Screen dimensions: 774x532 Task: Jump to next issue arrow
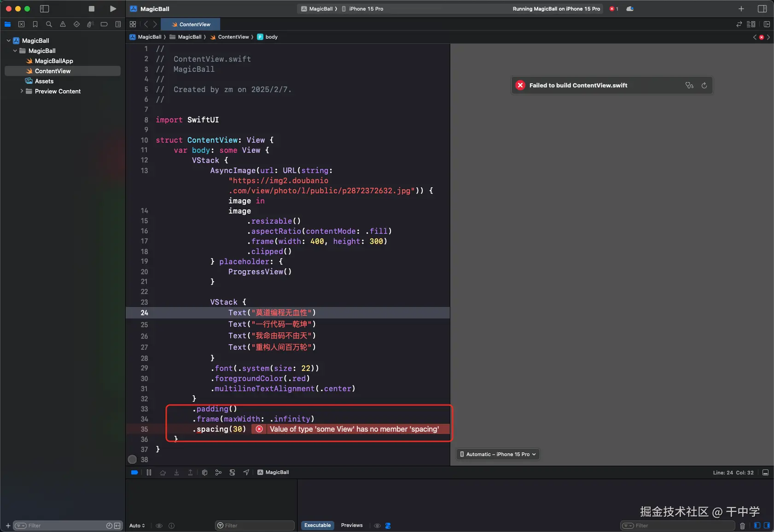coord(768,37)
